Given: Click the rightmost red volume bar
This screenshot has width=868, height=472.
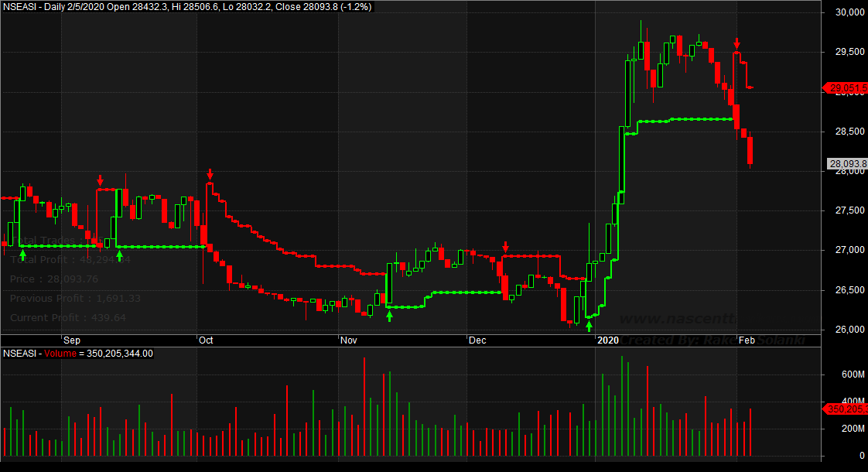Looking at the screenshot, I should 750,432.
